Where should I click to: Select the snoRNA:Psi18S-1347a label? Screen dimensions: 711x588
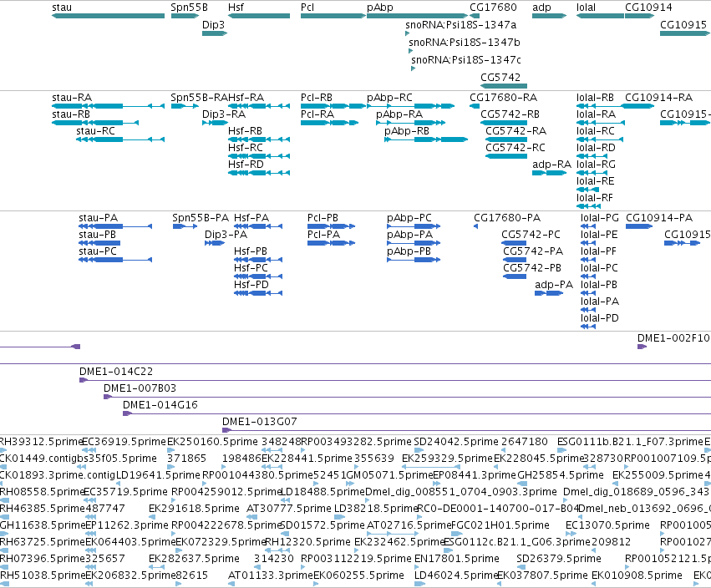(460, 24)
